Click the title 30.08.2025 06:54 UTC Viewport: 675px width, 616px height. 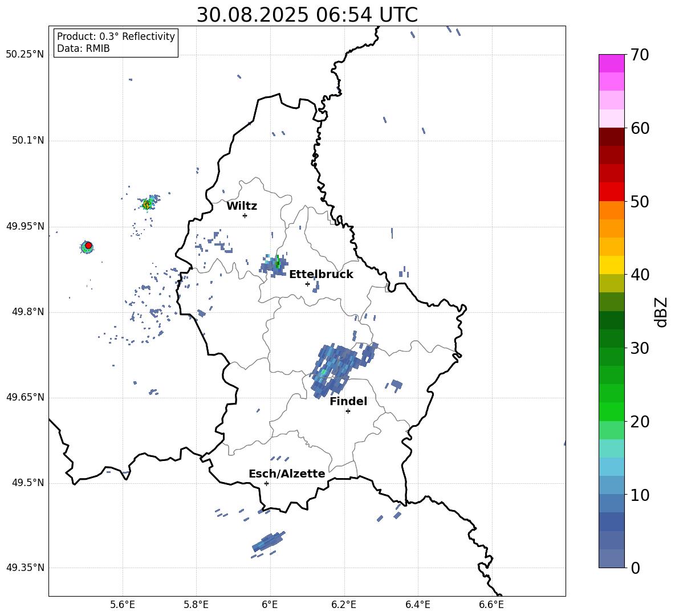click(307, 15)
